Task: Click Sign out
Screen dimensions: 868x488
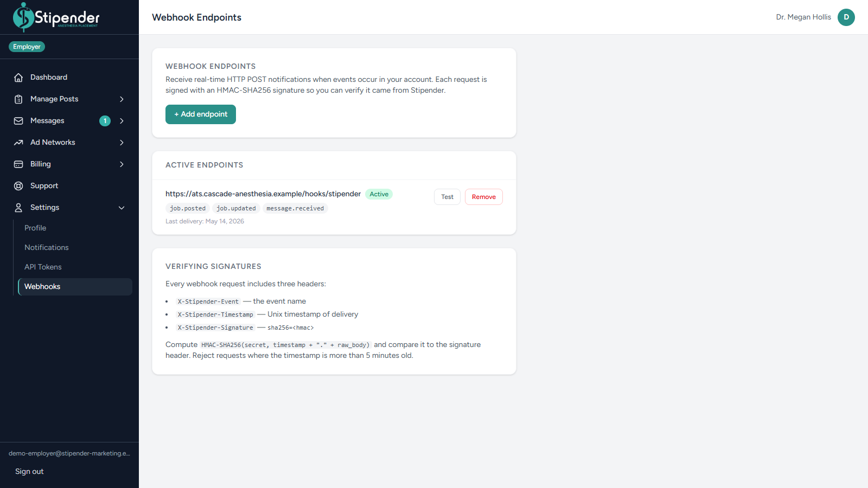Action: click(29, 472)
